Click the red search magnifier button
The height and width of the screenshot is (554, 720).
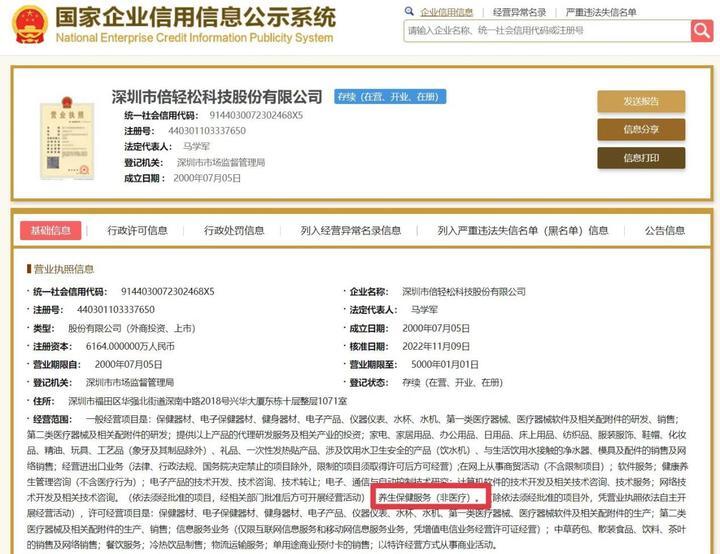(702, 31)
